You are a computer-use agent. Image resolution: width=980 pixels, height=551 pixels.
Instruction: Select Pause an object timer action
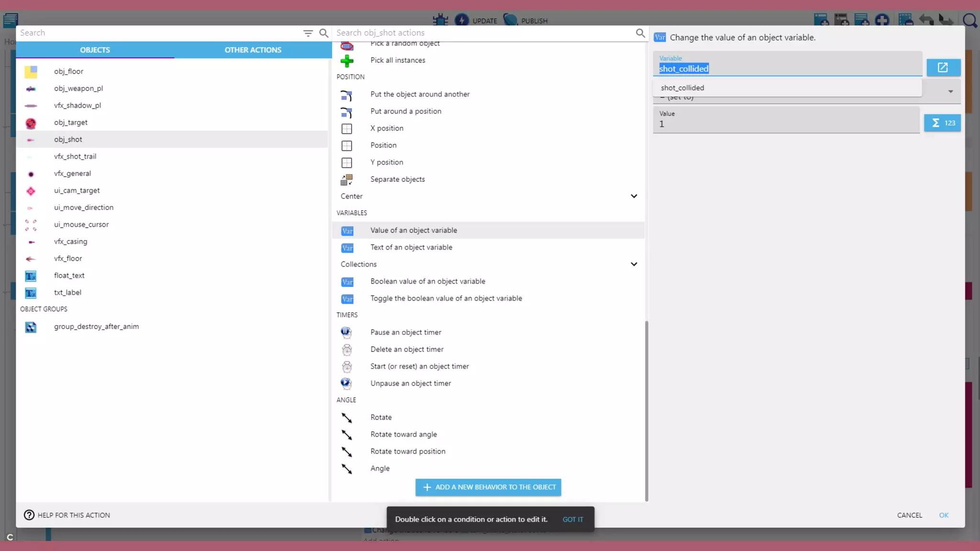coord(405,332)
